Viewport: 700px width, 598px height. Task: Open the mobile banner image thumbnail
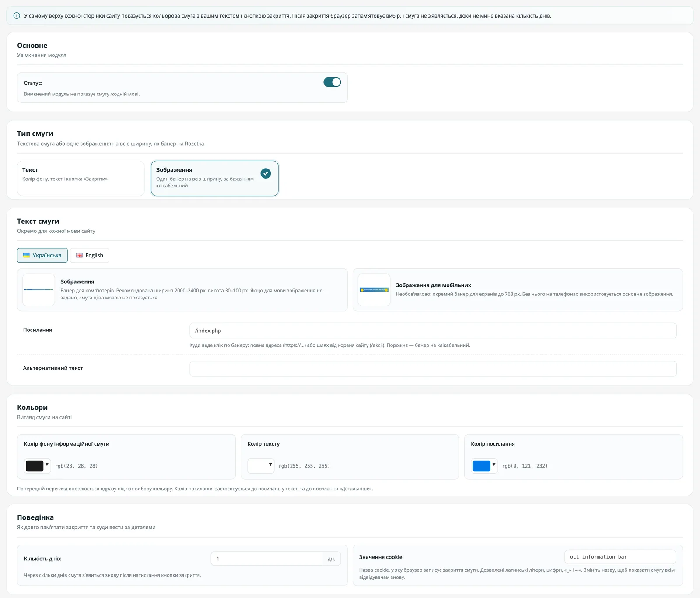point(374,290)
